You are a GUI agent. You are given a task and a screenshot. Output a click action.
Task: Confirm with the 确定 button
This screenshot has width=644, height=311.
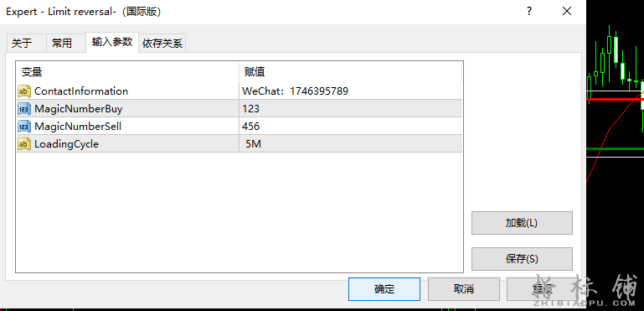tap(384, 289)
